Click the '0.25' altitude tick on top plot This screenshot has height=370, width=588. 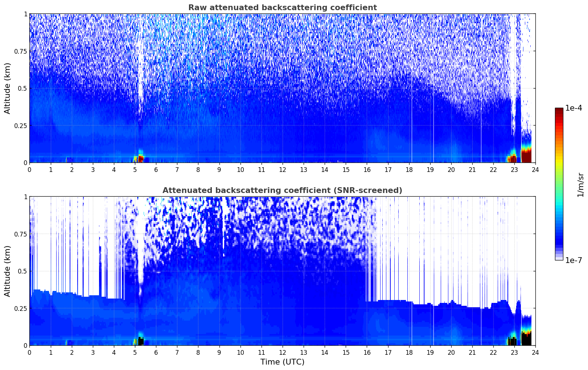(20, 126)
